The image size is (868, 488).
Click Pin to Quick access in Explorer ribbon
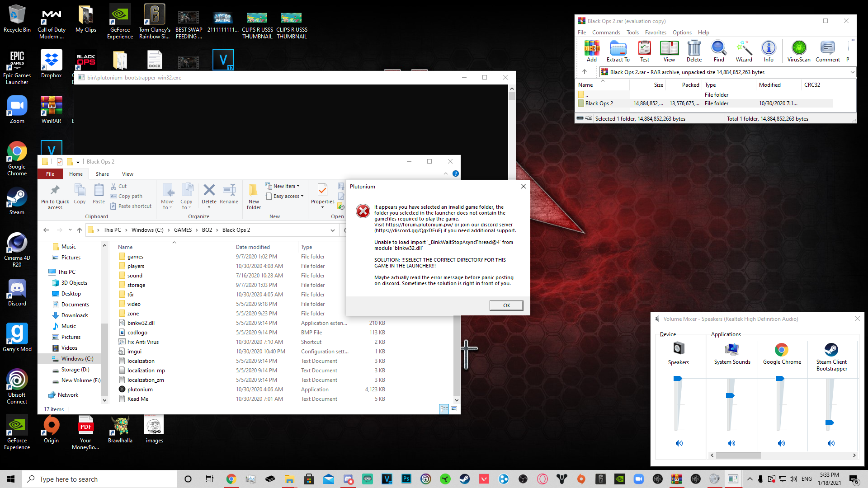(55, 197)
